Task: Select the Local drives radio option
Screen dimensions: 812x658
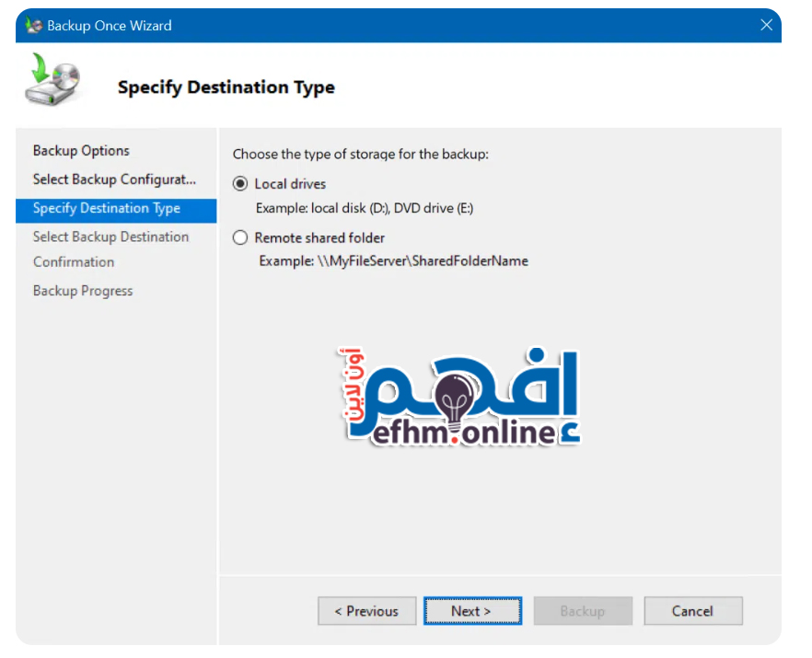Action: (241, 184)
